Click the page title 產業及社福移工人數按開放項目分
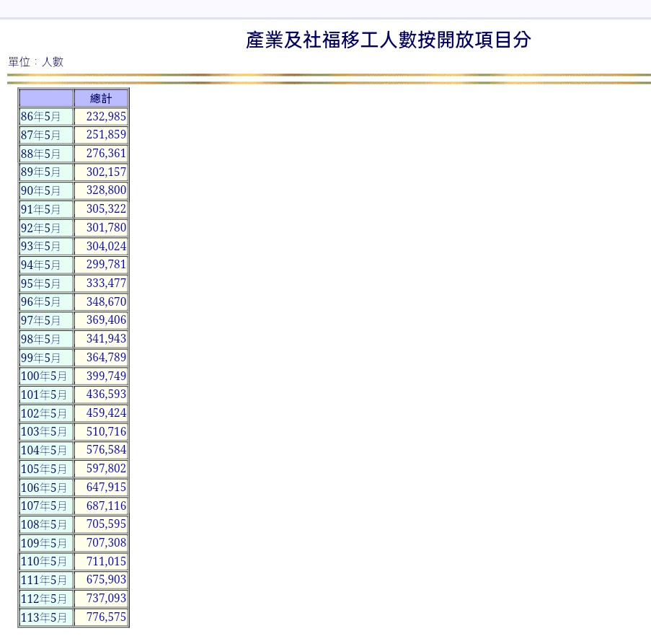 [x=388, y=40]
